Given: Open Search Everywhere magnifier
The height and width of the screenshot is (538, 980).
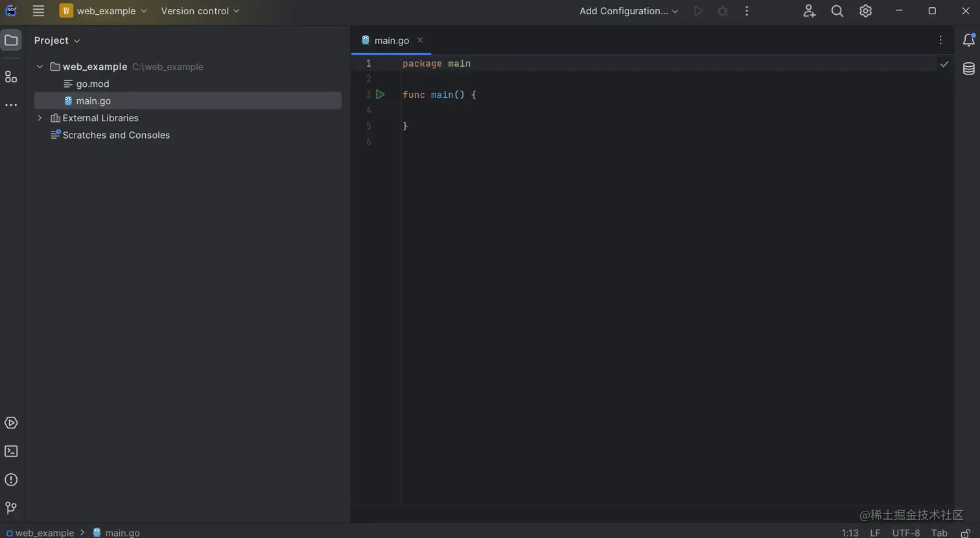Looking at the screenshot, I should pos(837,11).
